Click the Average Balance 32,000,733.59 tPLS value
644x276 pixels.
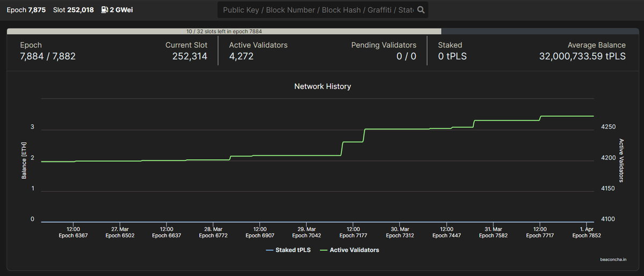point(582,56)
